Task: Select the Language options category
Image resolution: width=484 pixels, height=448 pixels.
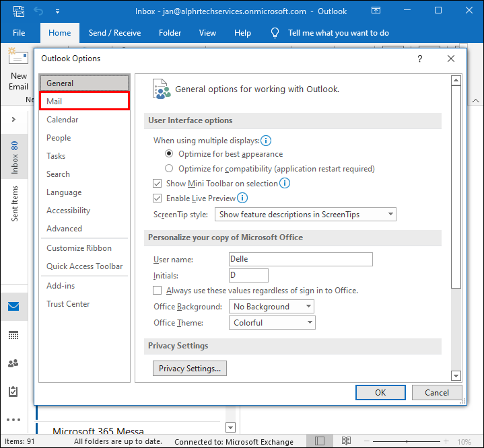Action: click(x=84, y=192)
